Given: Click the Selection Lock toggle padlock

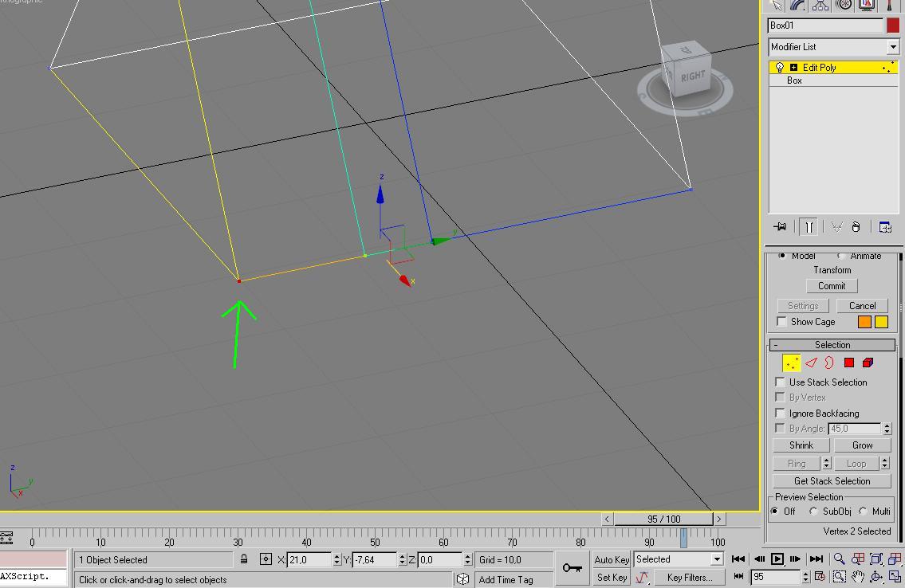Looking at the screenshot, I should pyautogui.click(x=244, y=559).
